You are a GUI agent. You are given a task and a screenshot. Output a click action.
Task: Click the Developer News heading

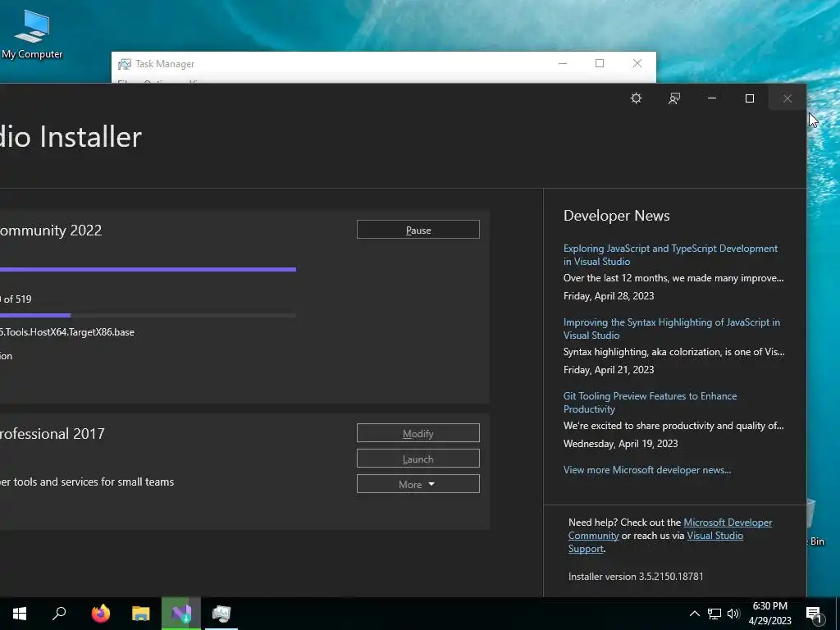[616, 216]
